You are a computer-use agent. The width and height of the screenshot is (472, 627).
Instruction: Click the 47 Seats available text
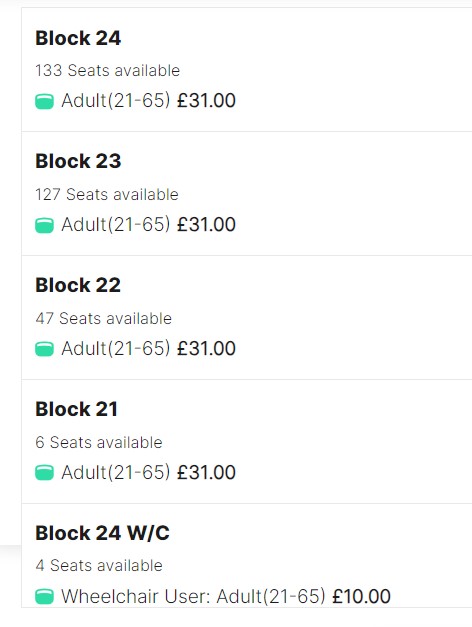click(104, 318)
